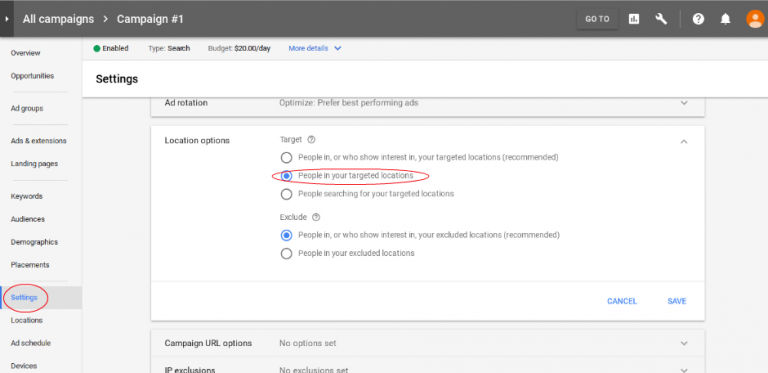Open Demographics in the sidebar
The height and width of the screenshot is (373, 768).
(x=34, y=242)
